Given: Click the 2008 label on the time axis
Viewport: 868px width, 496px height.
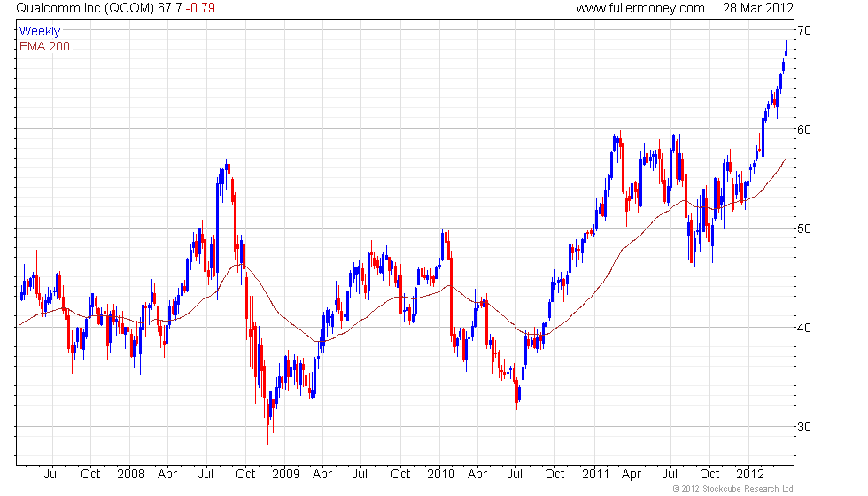Looking at the screenshot, I should 131,475.
